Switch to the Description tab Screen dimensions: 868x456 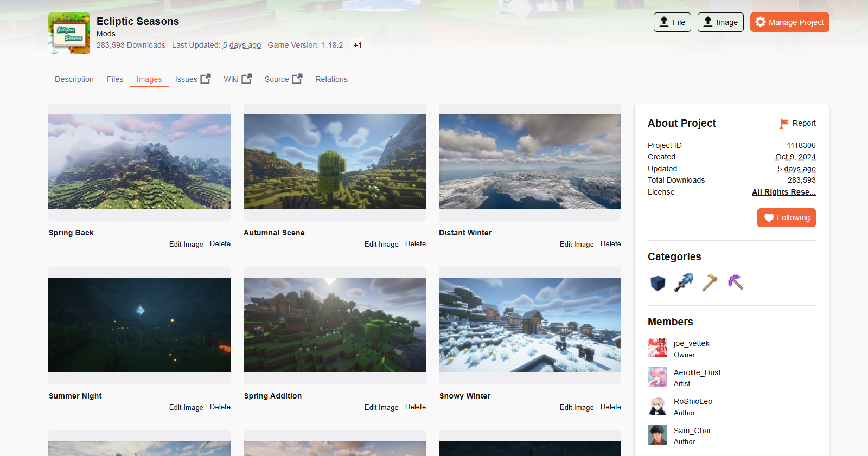click(74, 79)
